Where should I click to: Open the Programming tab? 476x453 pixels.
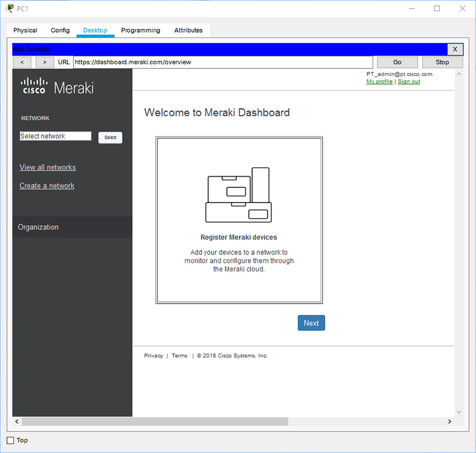click(141, 30)
